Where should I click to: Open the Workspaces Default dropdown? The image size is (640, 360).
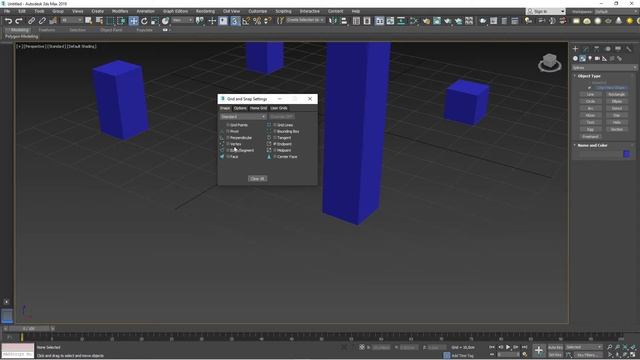point(616,11)
